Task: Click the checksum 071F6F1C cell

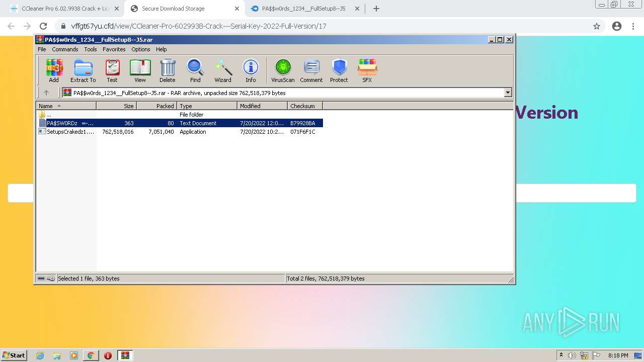Action: [303, 132]
